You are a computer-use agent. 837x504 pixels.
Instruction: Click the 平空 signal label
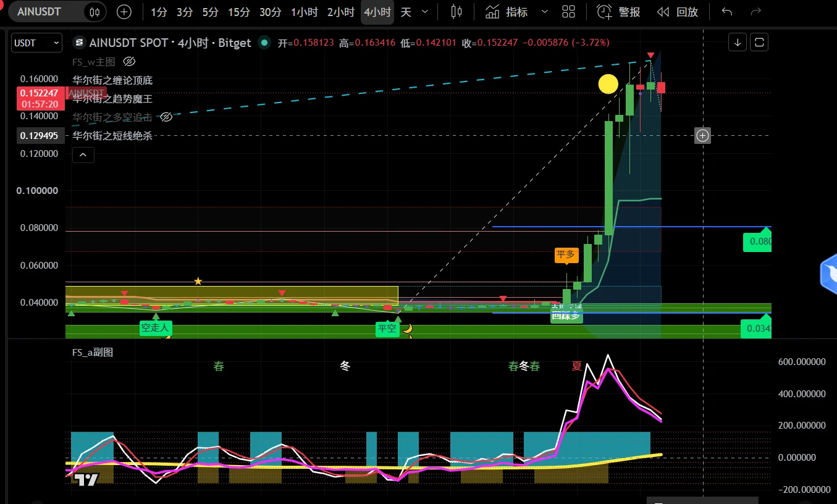click(387, 329)
